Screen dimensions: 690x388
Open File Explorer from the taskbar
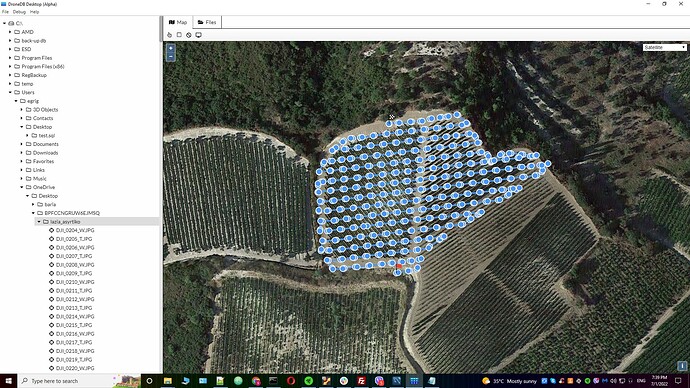168,381
